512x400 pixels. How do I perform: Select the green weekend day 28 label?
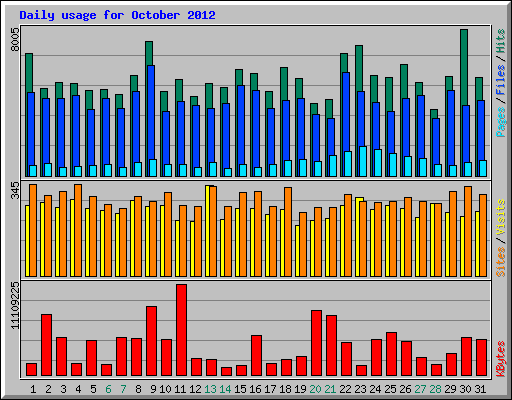point(435,389)
